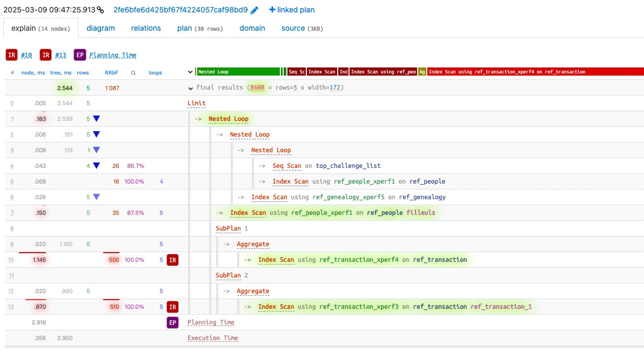Switch to the diagram tab

pyautogui.click(x=100, y=28)
